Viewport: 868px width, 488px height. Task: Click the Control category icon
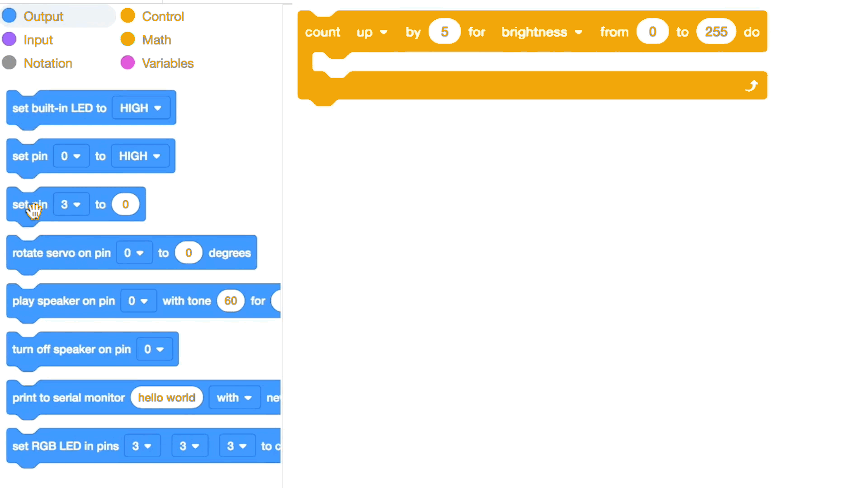point(127,17)
